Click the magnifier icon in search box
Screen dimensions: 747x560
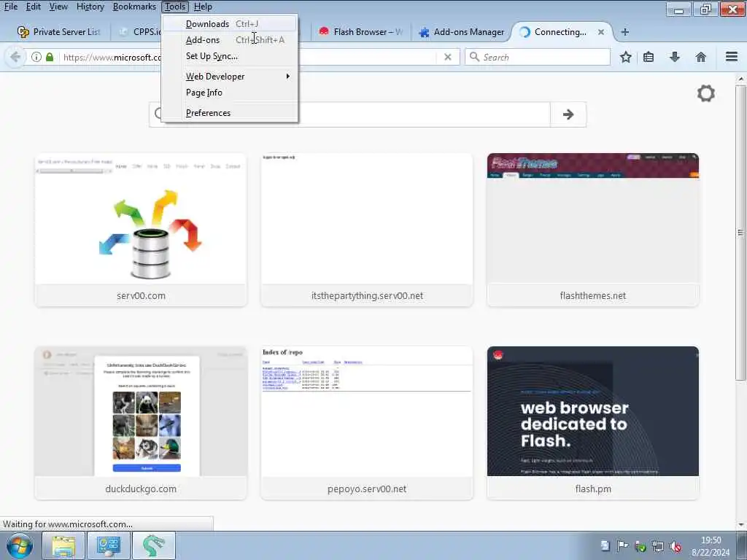click(x=474, y=57)
